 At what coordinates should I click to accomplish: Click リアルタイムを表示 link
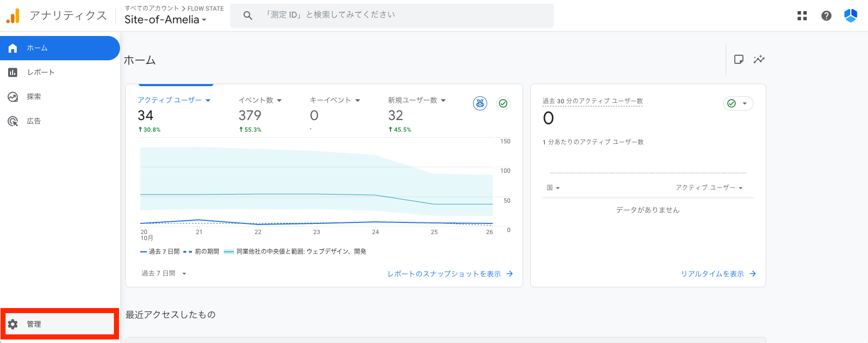point(718,274)
